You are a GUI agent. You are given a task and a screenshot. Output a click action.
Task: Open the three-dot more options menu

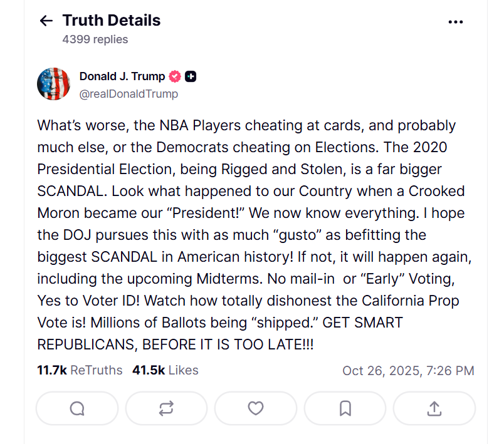point(456,21)
